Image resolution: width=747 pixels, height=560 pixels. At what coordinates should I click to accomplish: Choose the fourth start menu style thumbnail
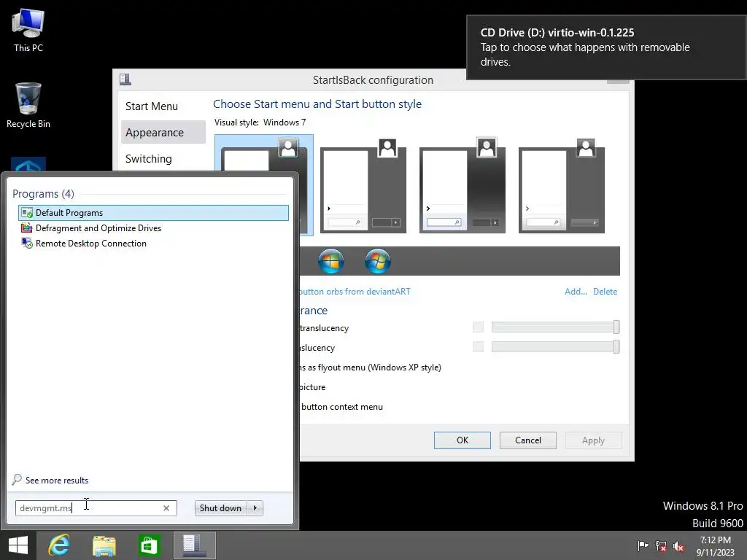click(x=562, y=186)
